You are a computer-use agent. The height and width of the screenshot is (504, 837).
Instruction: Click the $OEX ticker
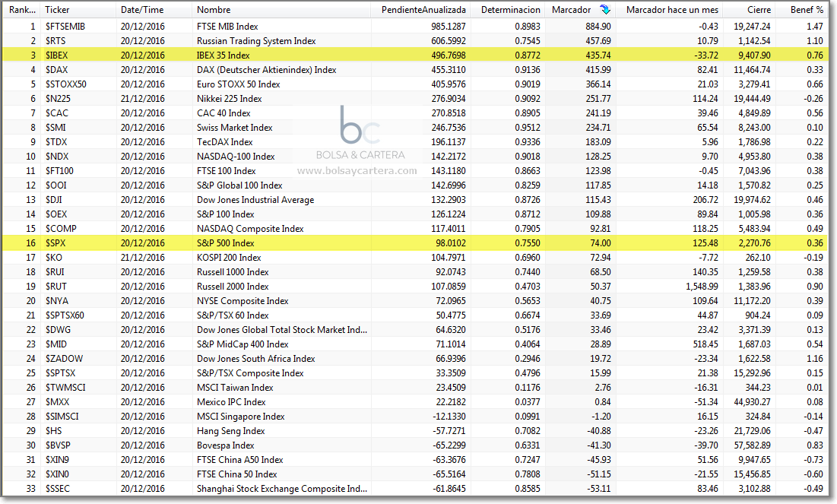point(56,214)
